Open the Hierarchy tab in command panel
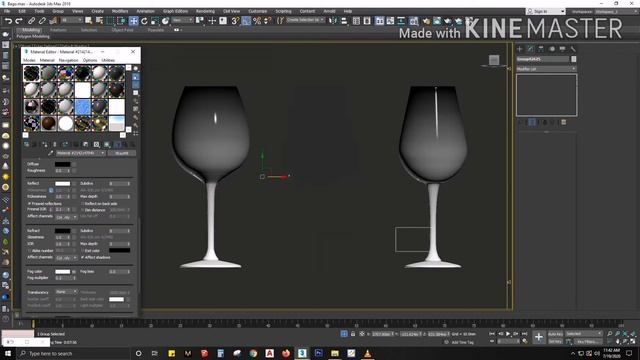The image size is (640, 360). (x=541, y=49)
